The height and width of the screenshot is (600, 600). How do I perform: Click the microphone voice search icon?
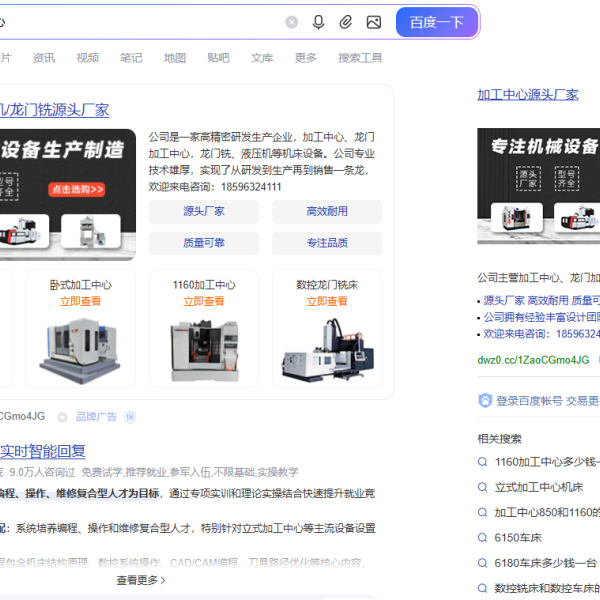pos(318,22)
